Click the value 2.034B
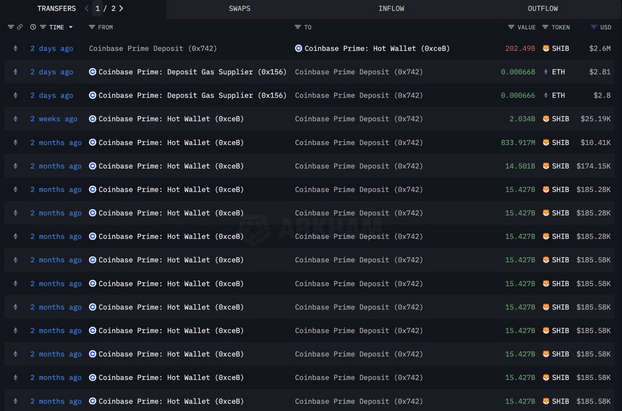 (x=522, y=119)
